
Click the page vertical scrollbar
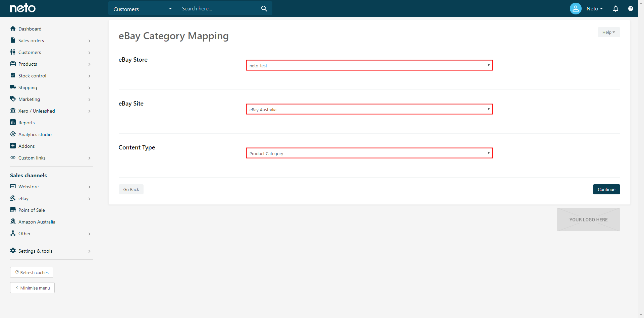(x=641, y=159)
